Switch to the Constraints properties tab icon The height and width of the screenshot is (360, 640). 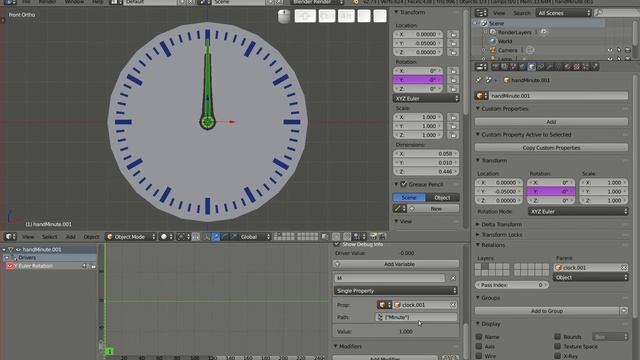coord(540,67)
